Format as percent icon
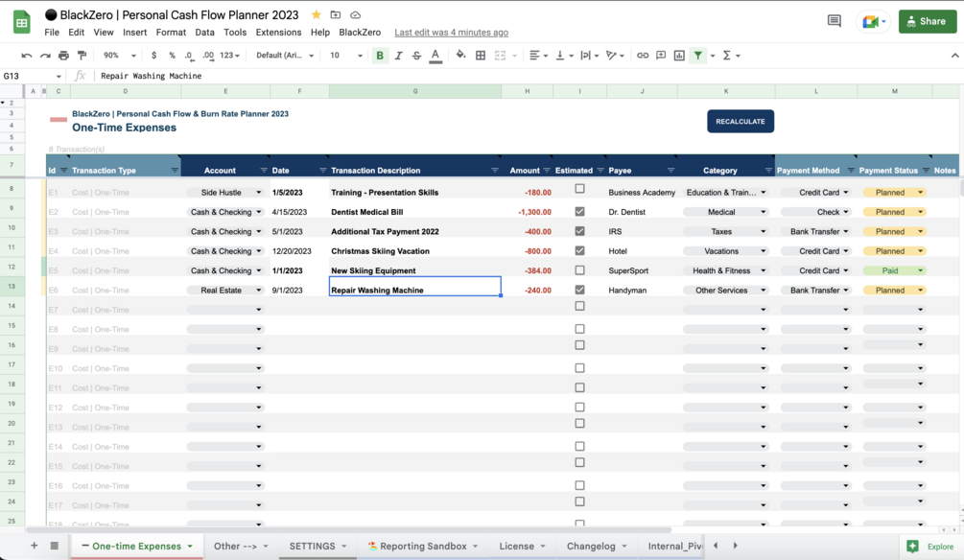Image resolution: width=964 pixels, height=560 pixels. pos(172,56)
